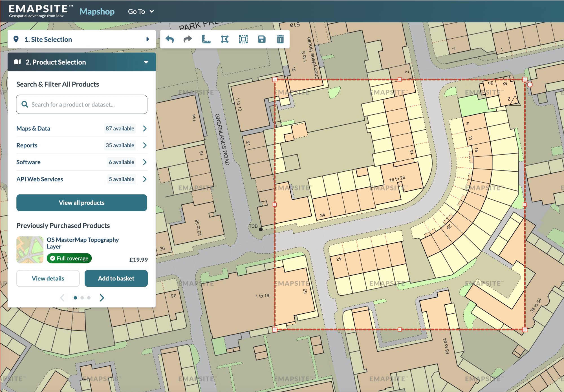The width and height of the screenshot is (564, 392).
Task: Expand the Reports category chevron
Action: 145,145
